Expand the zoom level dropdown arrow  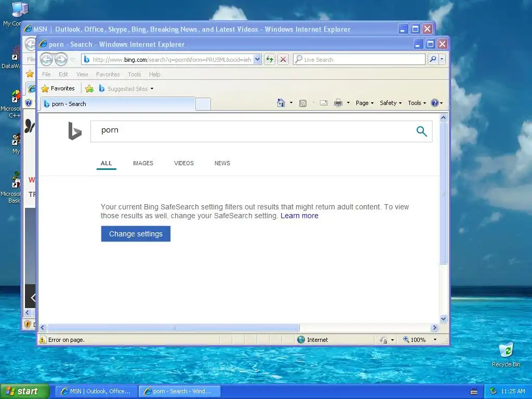[x=435, y=340]
